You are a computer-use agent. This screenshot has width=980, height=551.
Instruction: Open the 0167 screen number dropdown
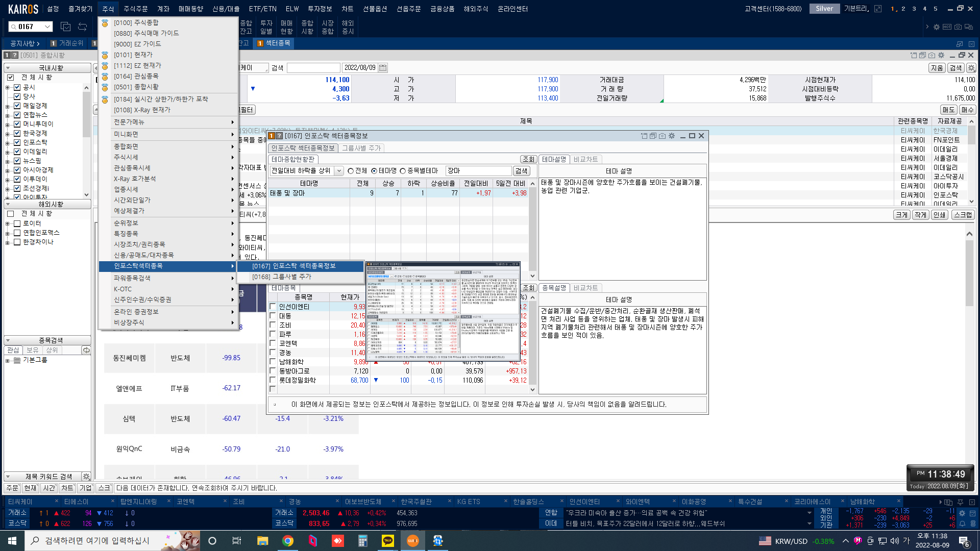click(x=47, y=27)
